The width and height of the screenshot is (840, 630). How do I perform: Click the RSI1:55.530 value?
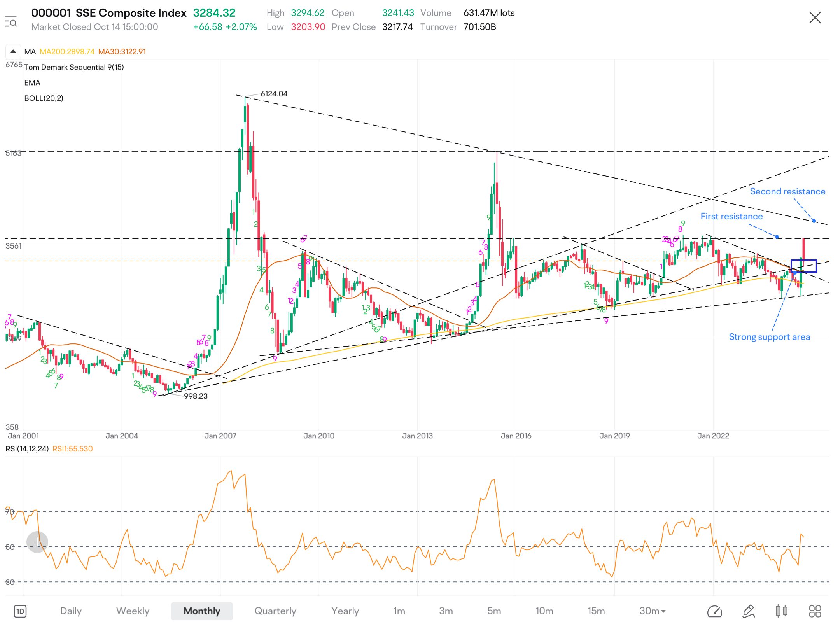73,449
